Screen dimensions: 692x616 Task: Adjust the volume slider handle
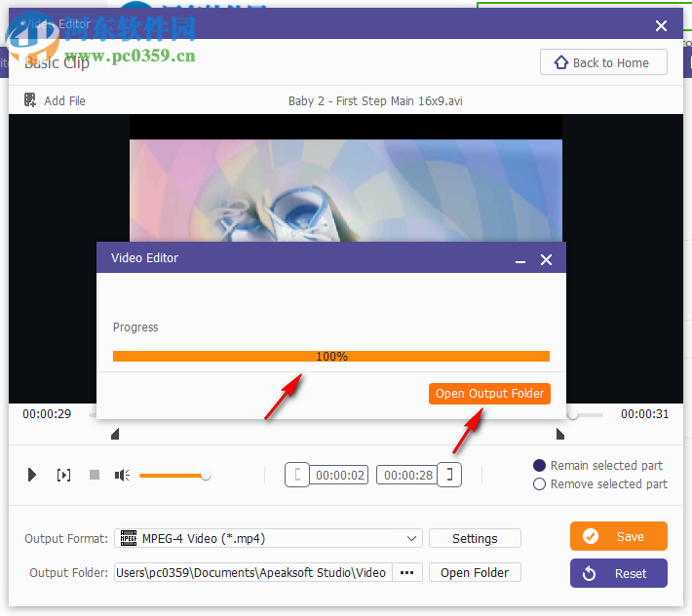pos(206,476)
